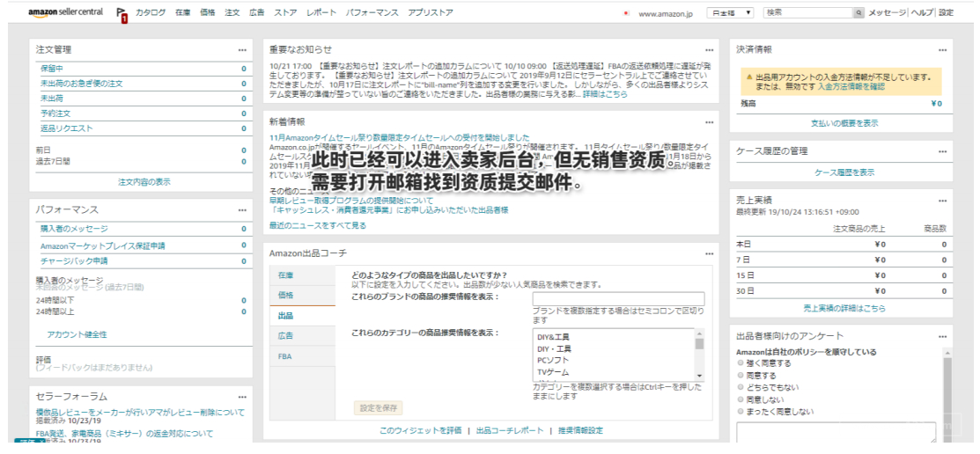Open the カタログ menu

151,12
